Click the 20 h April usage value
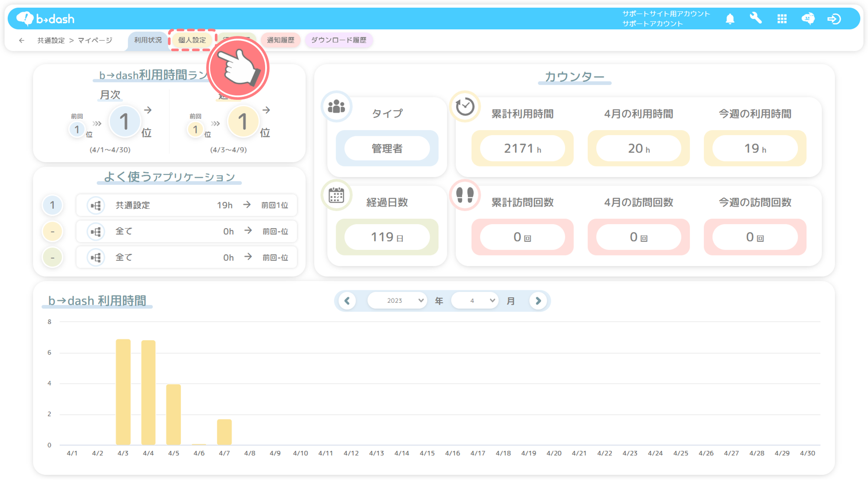Viewport: 868px width, 488px height. [639, 148]
